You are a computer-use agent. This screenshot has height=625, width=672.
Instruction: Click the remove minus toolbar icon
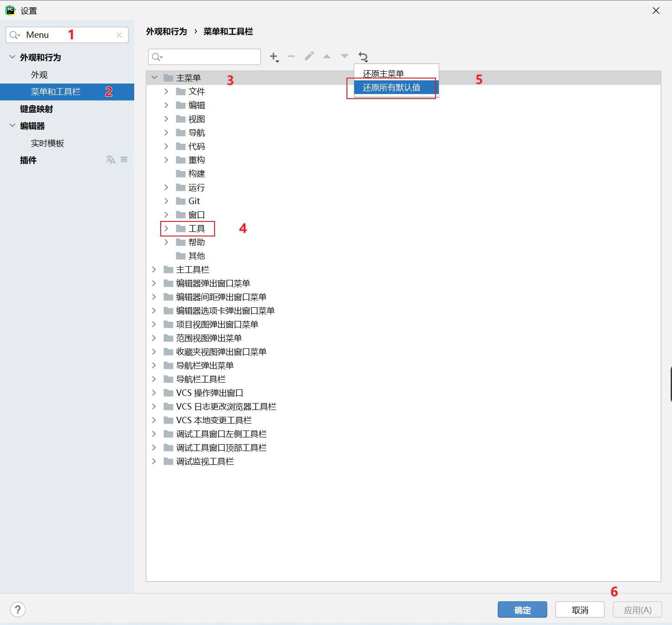(x=291, y=57)
